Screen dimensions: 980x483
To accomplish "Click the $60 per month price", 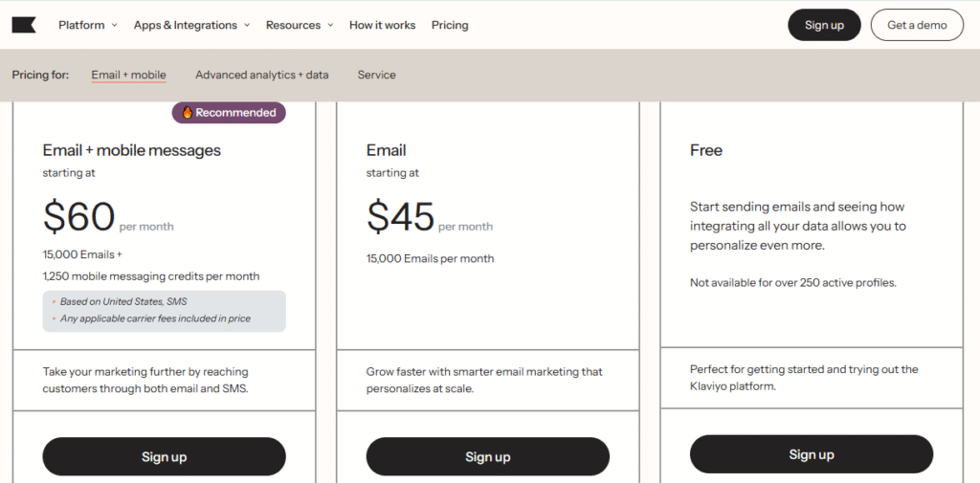I will [79, 217].
